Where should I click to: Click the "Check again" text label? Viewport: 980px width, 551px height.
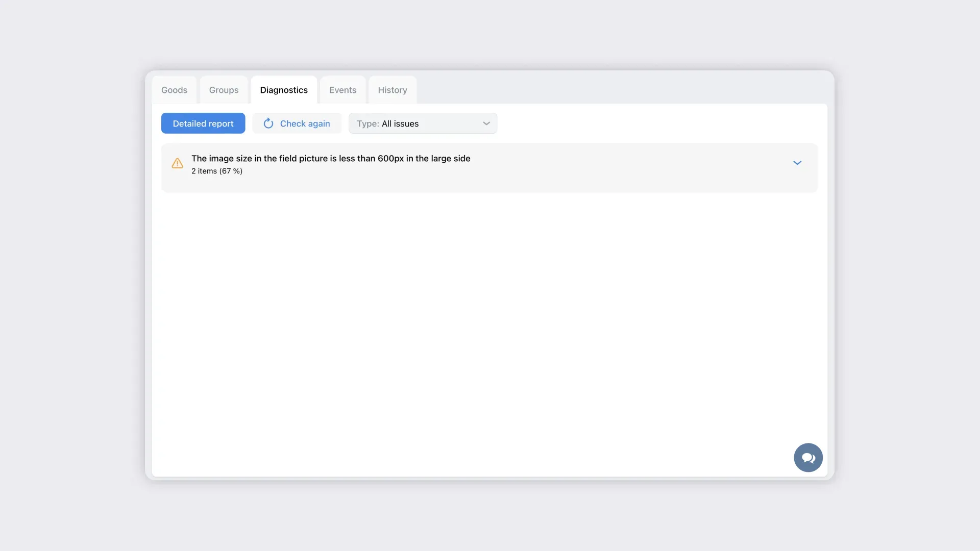pos(305,123)
